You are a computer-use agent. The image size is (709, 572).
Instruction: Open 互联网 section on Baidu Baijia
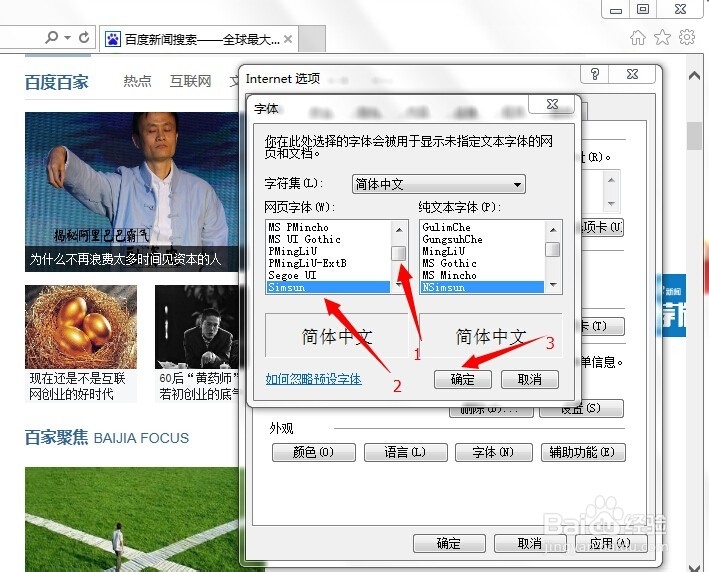190,81
